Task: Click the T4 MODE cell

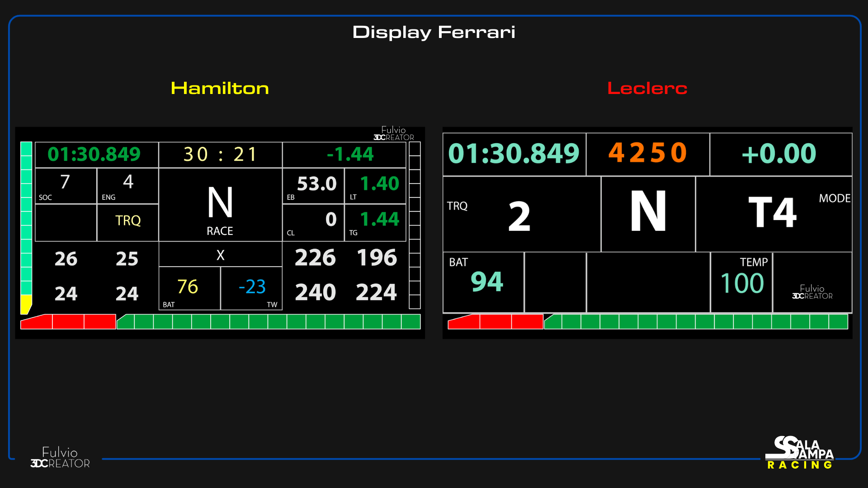Action: click(x=773, y=213)
